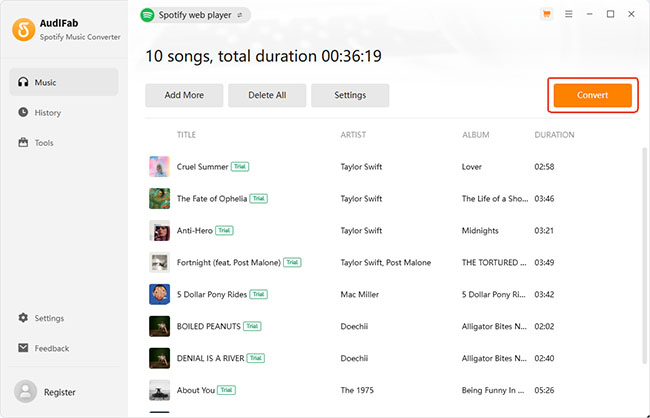
Task: Click the 10 songs total duration heading
Action: pos(263,56)
